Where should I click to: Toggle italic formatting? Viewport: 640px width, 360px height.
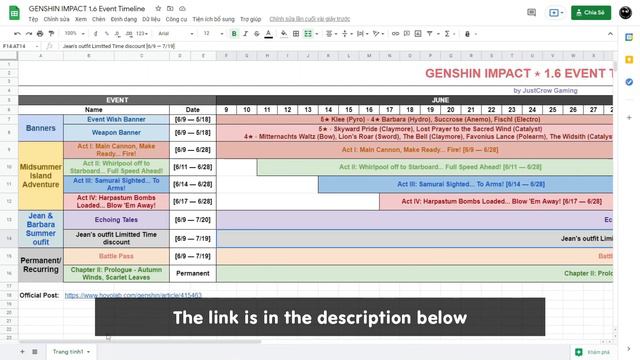coord(245,33)
